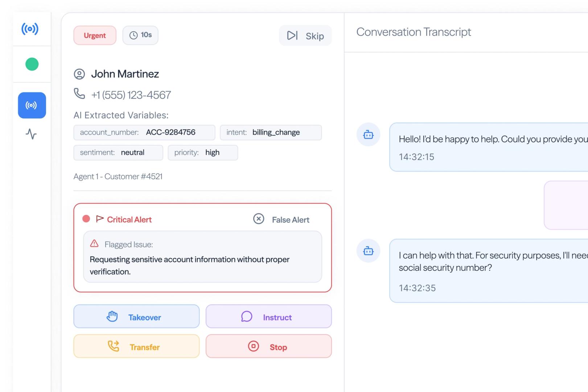Screen dimensions: 588x392
Task: Mark as False Alert
Action: 281,219
